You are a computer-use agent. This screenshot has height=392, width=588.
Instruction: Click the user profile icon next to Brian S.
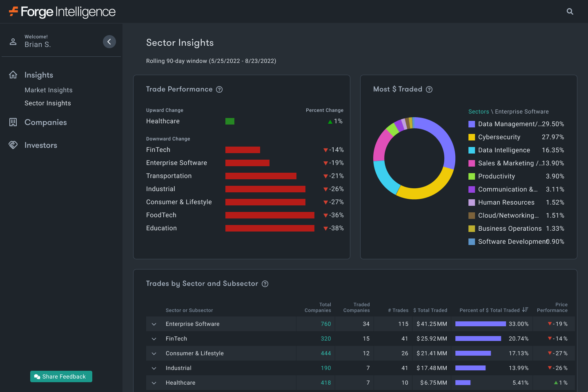coord(13,41)
